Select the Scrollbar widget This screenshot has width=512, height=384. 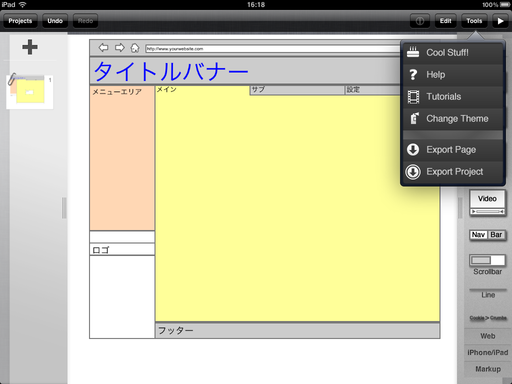pyautogui.click(x=487, y=265)
